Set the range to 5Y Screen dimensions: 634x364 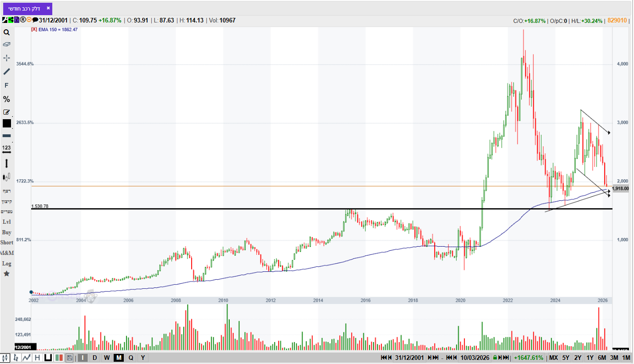click(566, 358)
